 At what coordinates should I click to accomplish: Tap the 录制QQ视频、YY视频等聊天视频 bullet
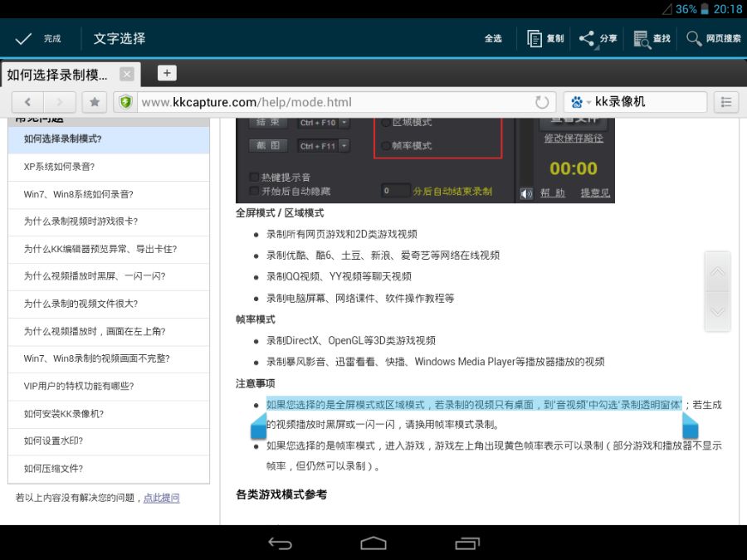coord(339,276)
